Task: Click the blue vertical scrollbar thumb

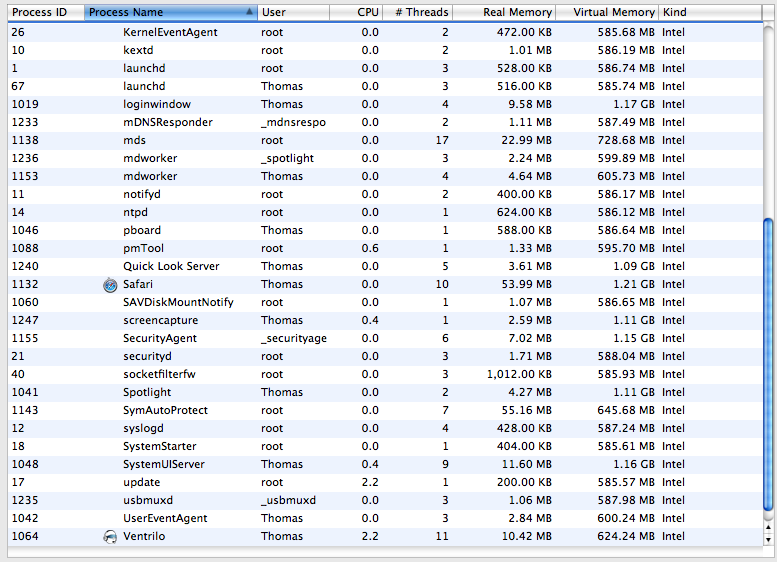Action: click(769, 364)
